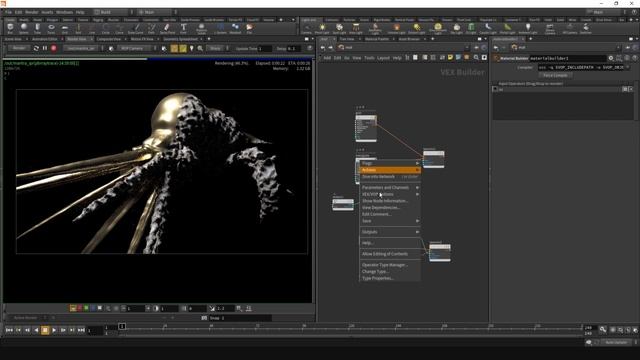Add a Point Light from shelf
The image size is (640, 360).
coord(322,29)
